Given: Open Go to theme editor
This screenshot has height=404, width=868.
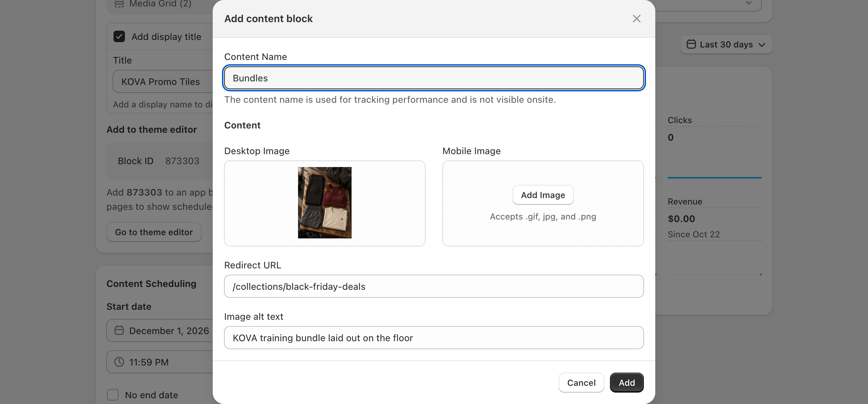Looking at the screenshot, I should click(x=154, y=232).
